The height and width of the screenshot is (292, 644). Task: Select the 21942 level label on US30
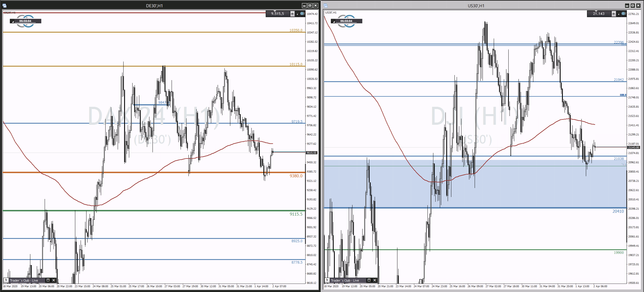(x=619, y=80)
